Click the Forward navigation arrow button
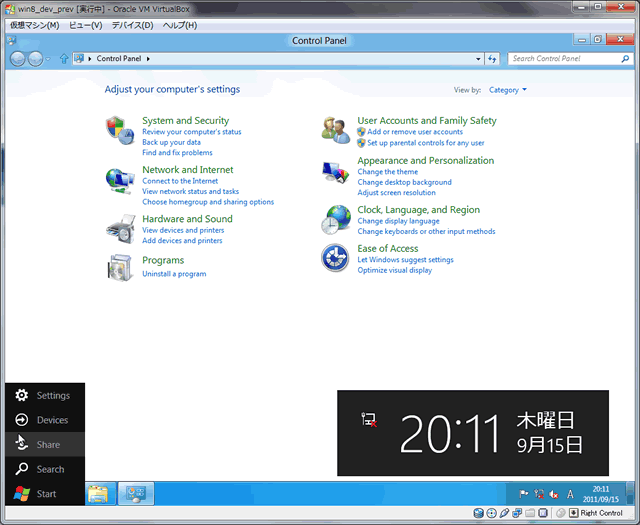Image resolution: width=640 pixels, height=525 pixels. click(36, 59)
